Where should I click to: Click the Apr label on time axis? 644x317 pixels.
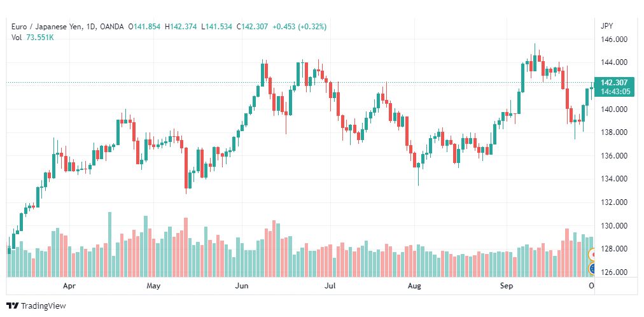(x=70, y=285)
